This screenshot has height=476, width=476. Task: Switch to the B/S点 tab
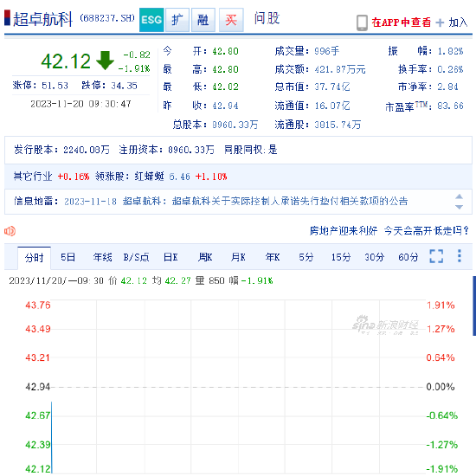[136, 257]
